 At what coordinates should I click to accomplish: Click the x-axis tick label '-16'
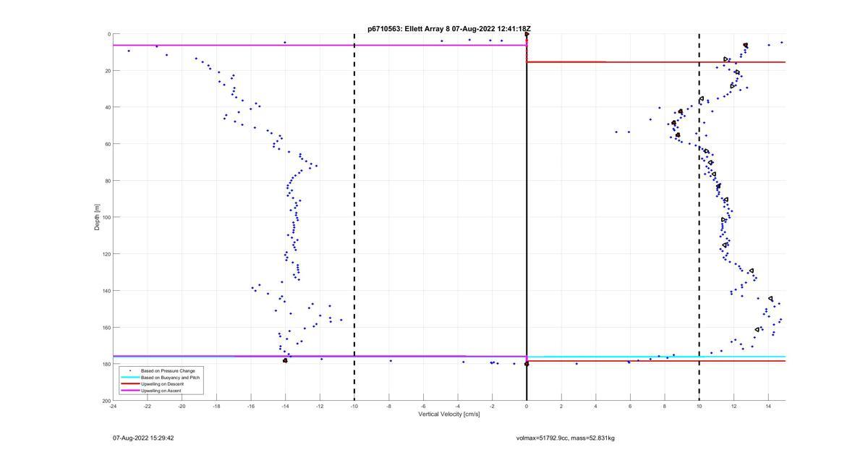[251, 406]
